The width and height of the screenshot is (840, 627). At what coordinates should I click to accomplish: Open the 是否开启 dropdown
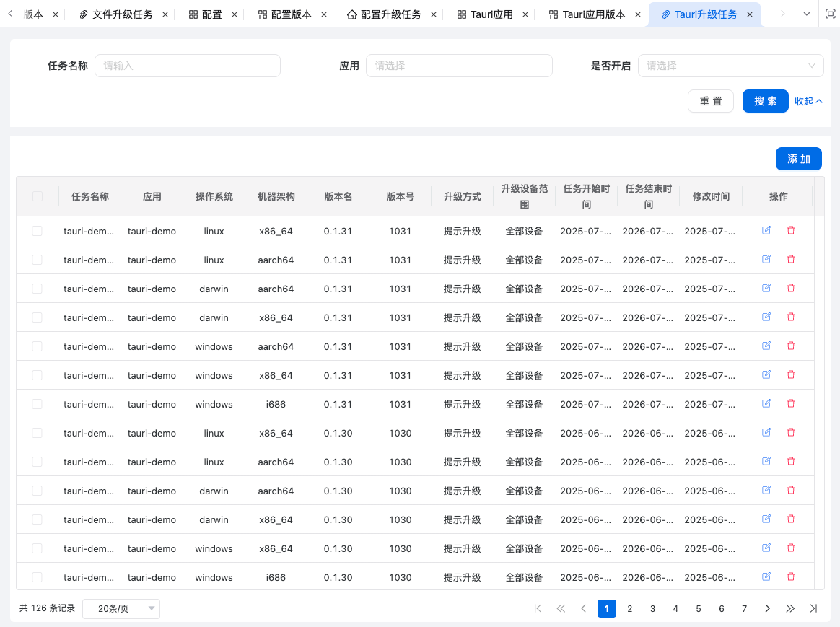point(730,66)
